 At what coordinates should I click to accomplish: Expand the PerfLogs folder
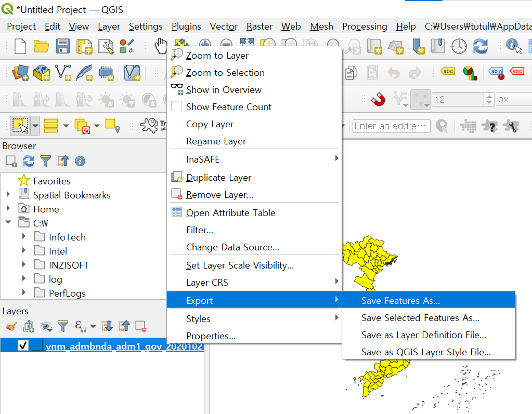[24, 292]
